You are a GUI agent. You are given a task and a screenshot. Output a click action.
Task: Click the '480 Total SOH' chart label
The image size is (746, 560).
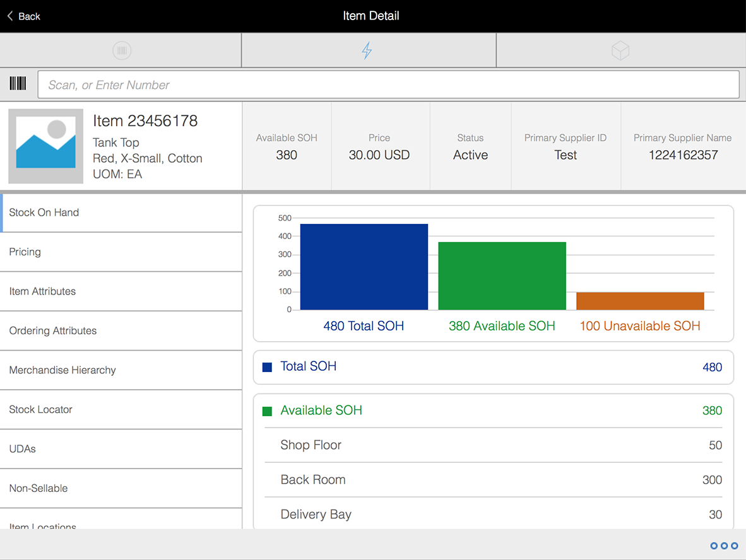coord(364,326)
